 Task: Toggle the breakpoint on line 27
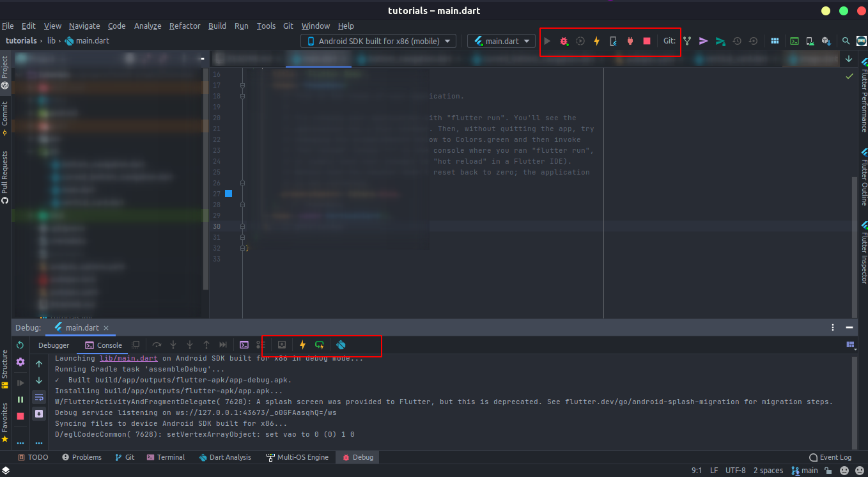pos(228,193)
